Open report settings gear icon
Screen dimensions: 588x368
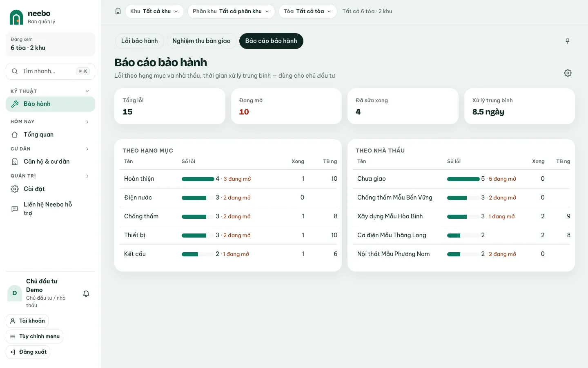(568, 73)
